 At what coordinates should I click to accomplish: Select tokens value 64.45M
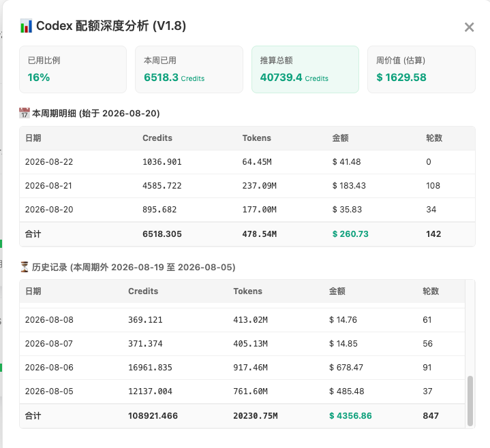257,162
